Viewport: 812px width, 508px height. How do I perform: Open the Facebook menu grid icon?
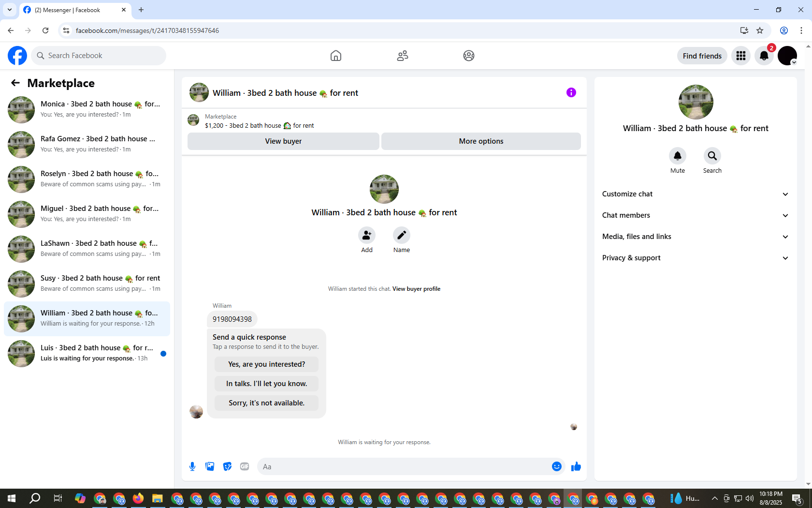[x=741, y=56]
